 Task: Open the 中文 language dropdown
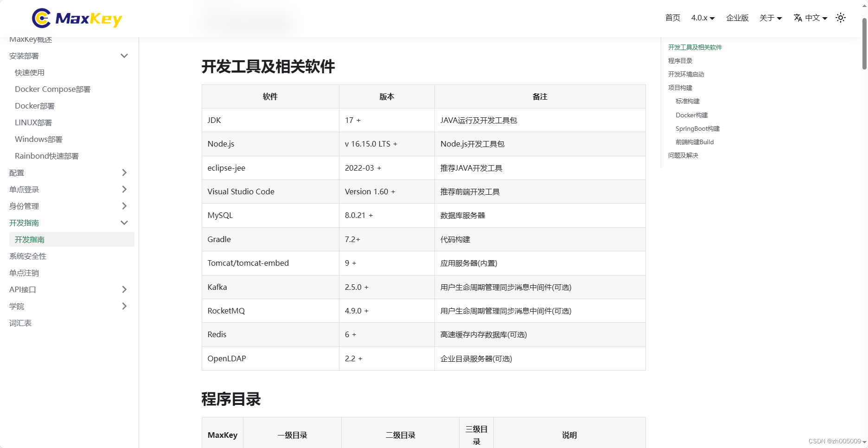click(814, 18)
